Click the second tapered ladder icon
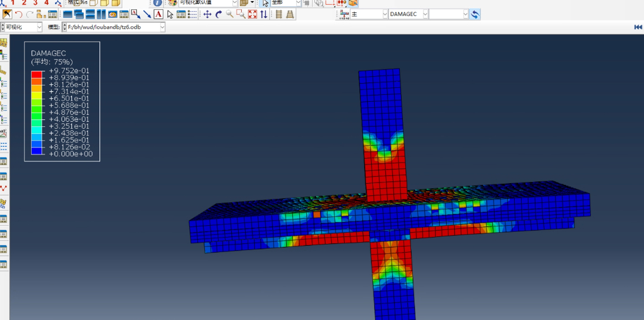 (290, 15)
